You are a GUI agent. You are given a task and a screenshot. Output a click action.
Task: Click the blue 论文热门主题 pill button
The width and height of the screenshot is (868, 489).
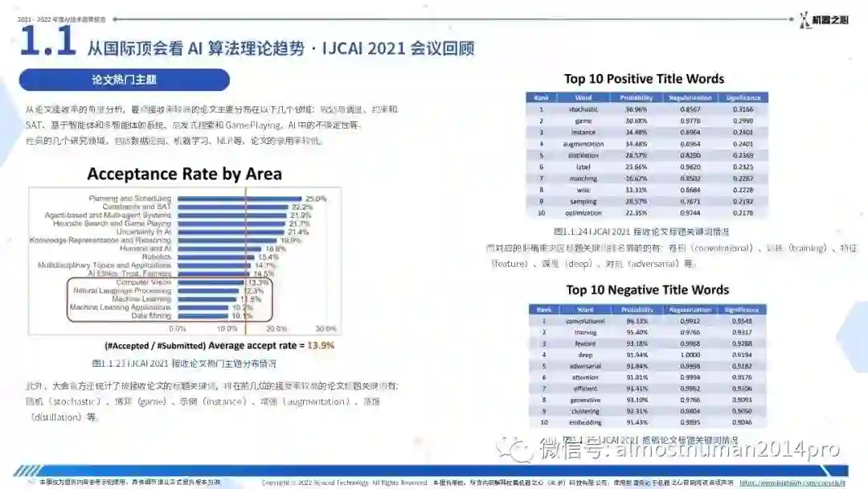tap(124, 80)
